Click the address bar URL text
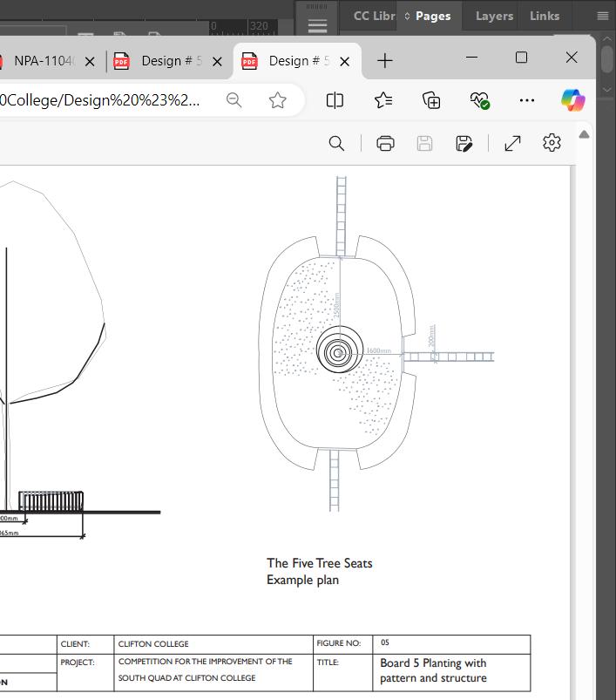 tap(100, 100)
